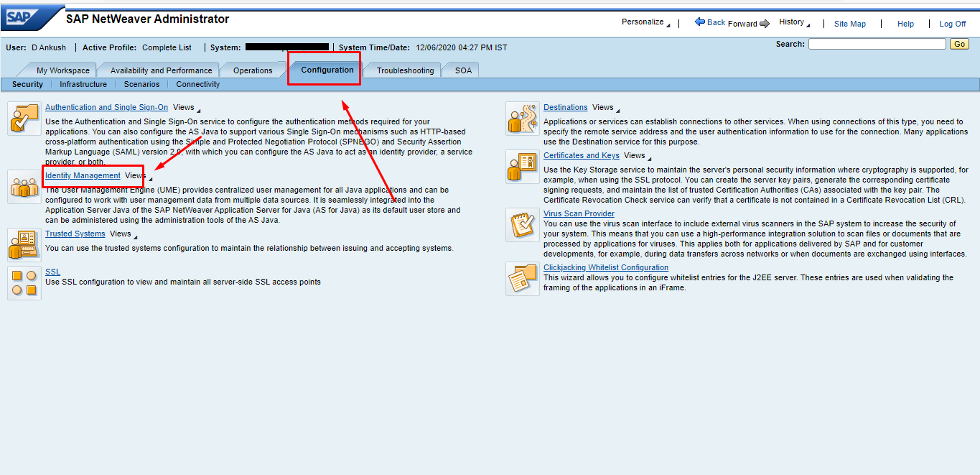Click the Virus Scan Provider icon
This screenshot has height=475, width=980.
pyautogui.click(x=522, y=225)
